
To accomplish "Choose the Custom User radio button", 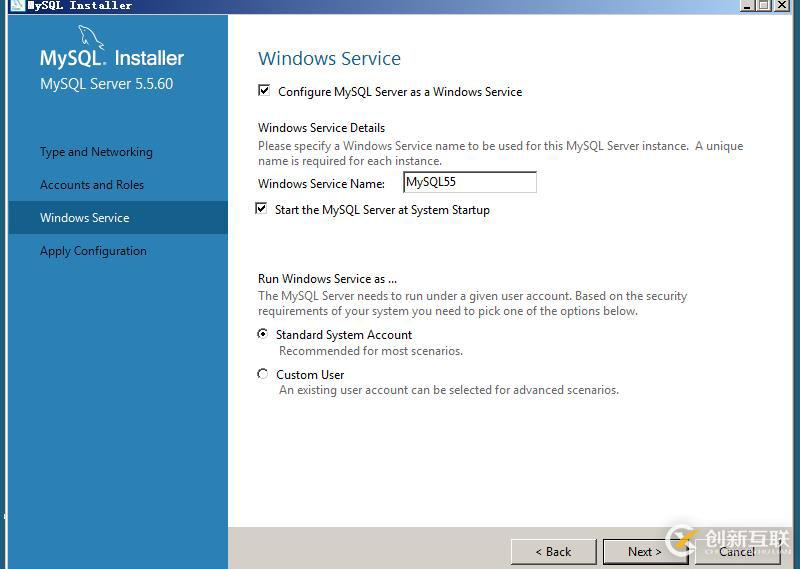I will click(263, 374).
